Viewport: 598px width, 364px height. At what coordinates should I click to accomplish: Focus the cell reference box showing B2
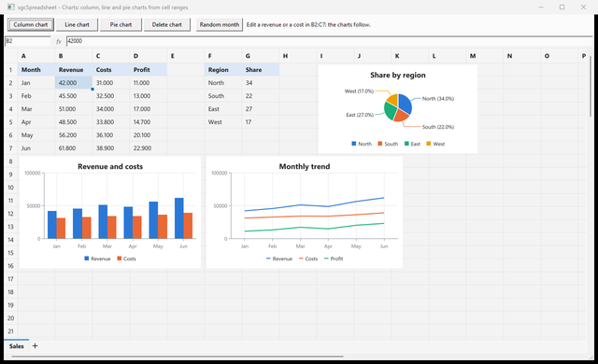[27, 41]
